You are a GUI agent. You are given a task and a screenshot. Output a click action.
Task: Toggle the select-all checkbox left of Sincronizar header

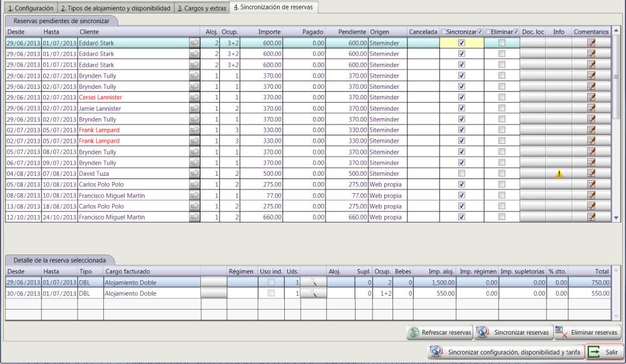coord(444,31)
